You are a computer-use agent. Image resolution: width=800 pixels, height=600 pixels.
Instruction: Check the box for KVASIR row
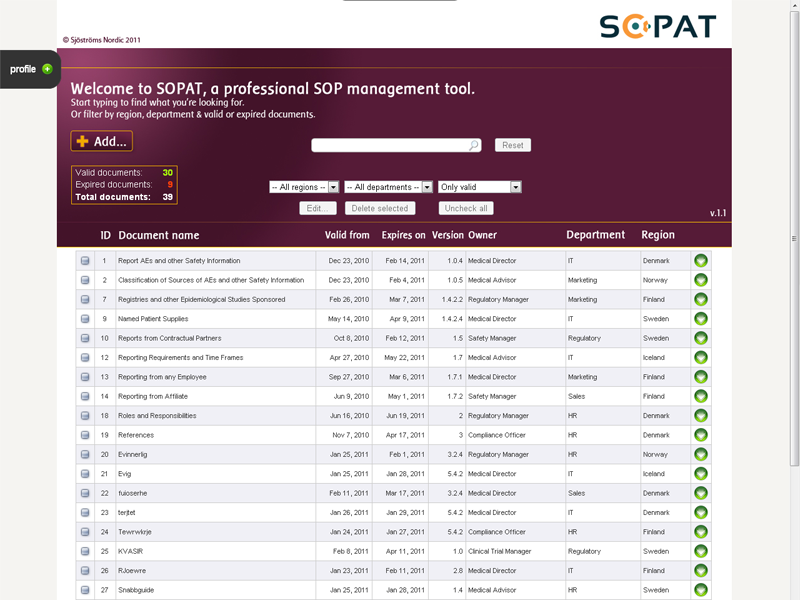pos(85,552)
